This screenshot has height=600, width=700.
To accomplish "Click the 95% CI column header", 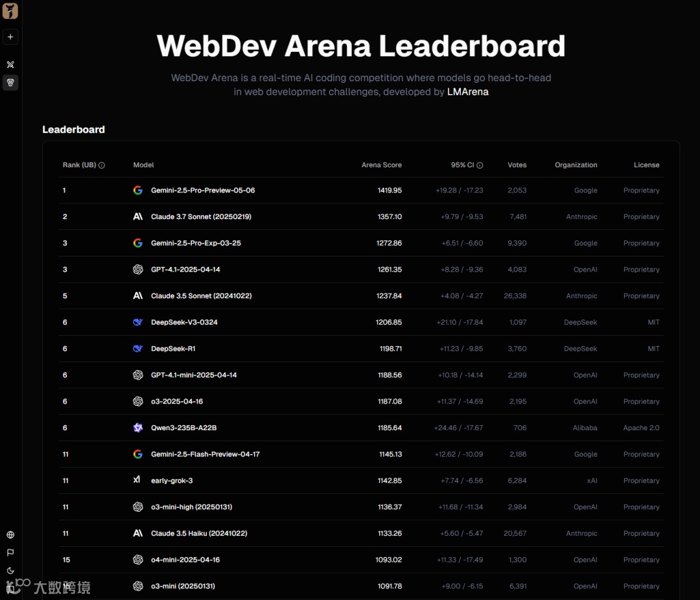I will coord(463,165).
